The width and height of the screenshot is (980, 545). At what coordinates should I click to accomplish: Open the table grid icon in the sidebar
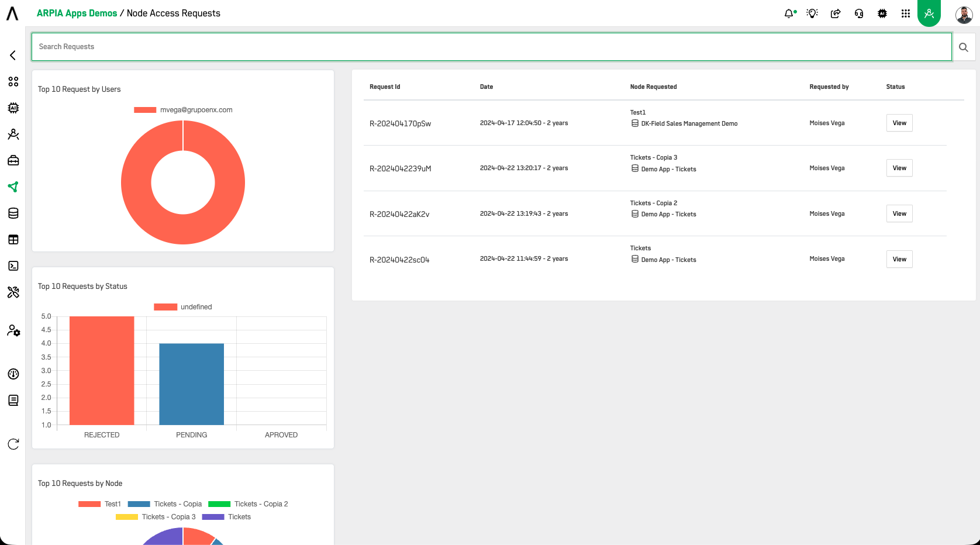coord(13,239)
